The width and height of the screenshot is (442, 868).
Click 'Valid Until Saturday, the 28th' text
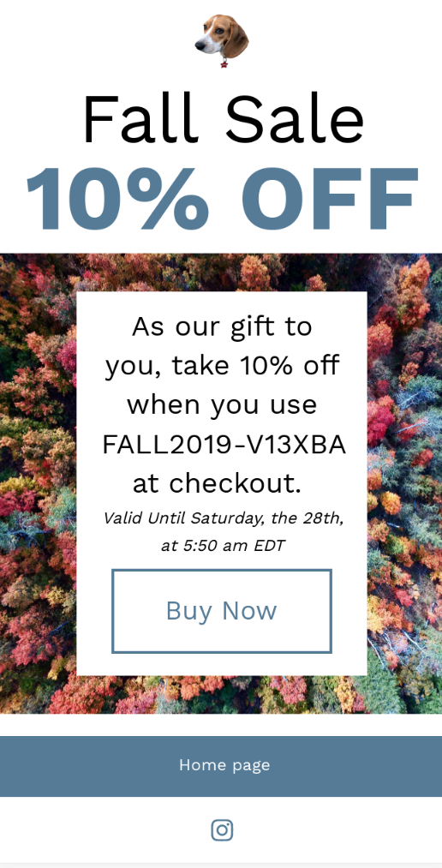click(224, 518)
